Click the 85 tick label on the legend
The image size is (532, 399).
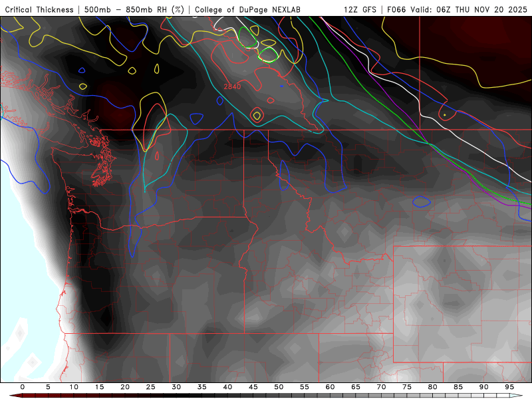pos(458,387)
